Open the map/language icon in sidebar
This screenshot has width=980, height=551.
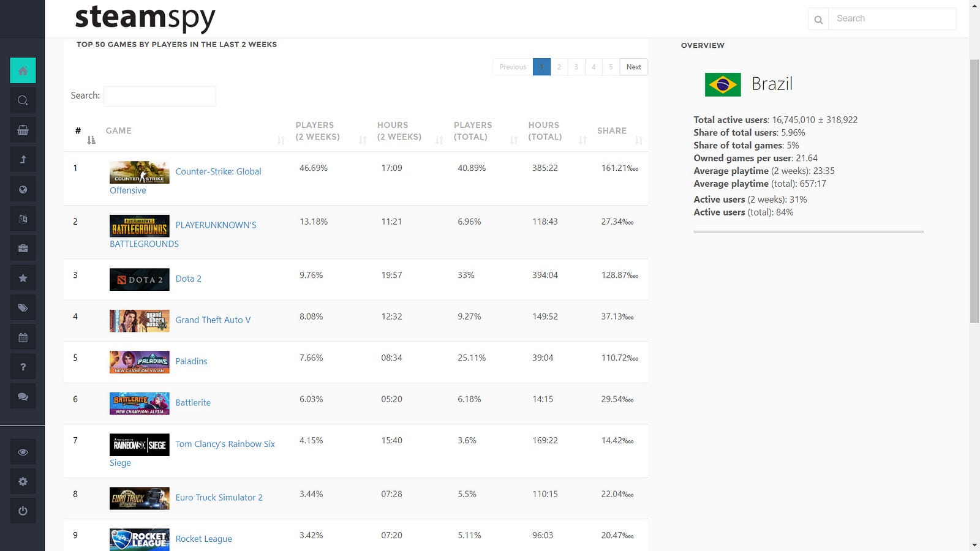coord(23,219)
